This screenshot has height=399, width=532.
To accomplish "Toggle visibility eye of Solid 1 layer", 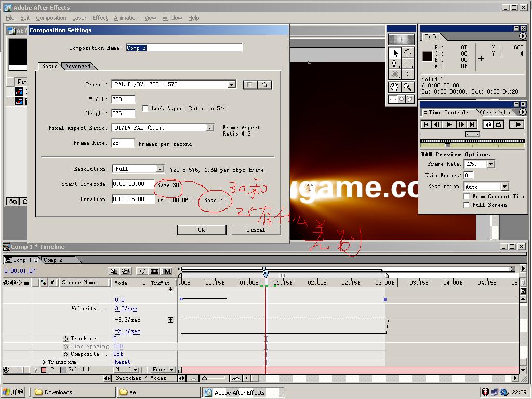I will (6, 370).
